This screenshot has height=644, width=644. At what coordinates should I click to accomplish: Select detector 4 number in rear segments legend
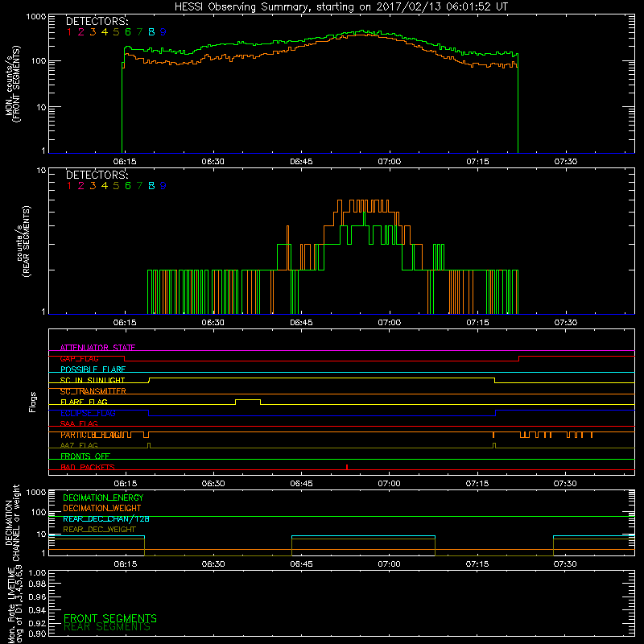pyautogui.click(x=105, y=186)
